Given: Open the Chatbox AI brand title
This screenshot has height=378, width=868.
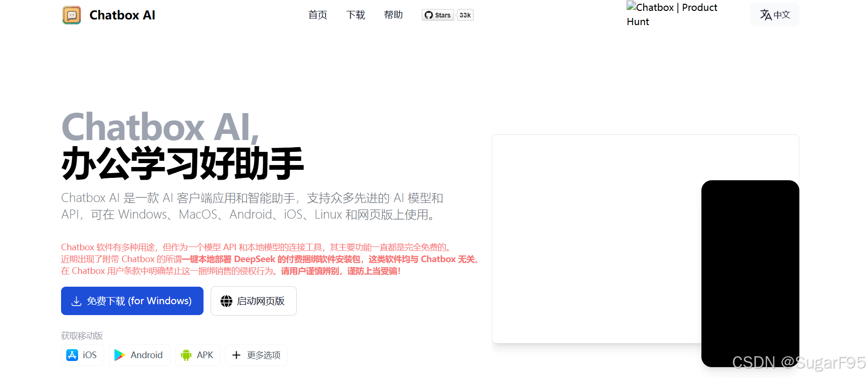Looking at the screenshot, I should coord(122,15).
